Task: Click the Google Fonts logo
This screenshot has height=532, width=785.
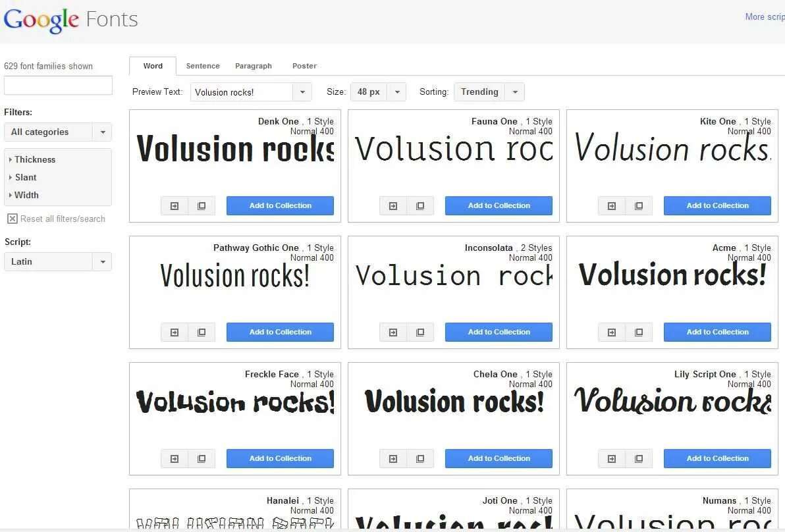Action: tap(70, 20)
